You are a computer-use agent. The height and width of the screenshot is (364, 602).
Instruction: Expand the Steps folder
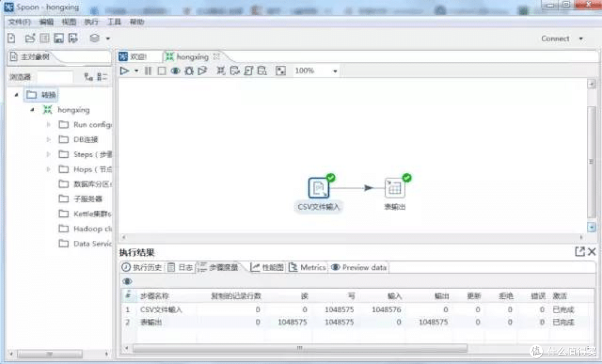point(48,154)
